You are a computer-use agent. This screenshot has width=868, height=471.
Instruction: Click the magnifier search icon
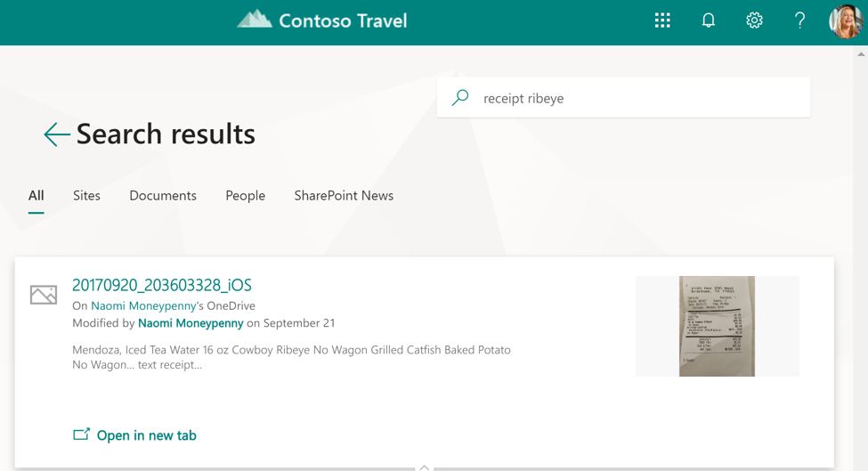(x=460, y=97)
